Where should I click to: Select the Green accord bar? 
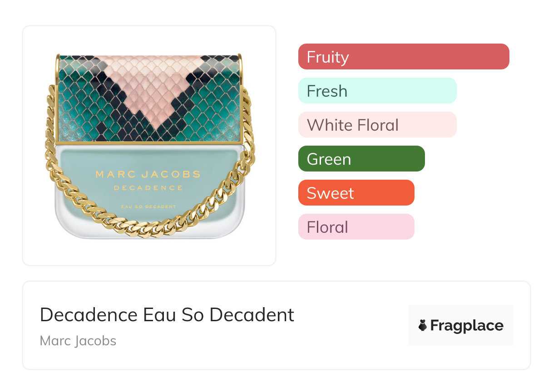click(361, 159)
